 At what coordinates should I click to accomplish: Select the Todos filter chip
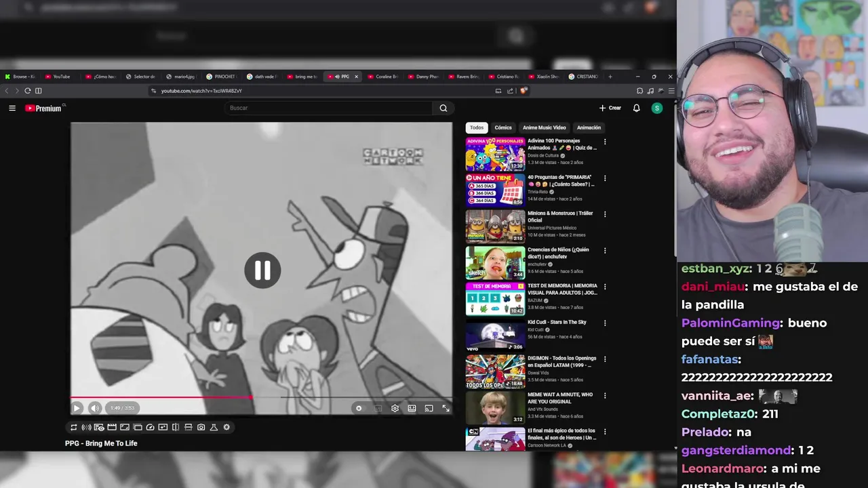click(x=477, y=127)
